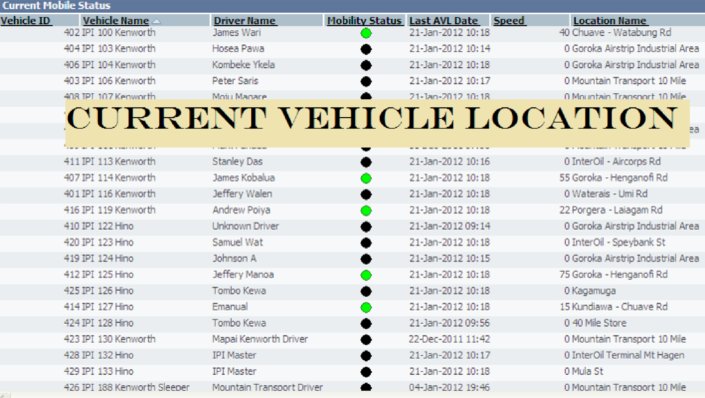Select vehicle IPI 106 Kenworth
705x398 pixels.
[x=119, y=81]
